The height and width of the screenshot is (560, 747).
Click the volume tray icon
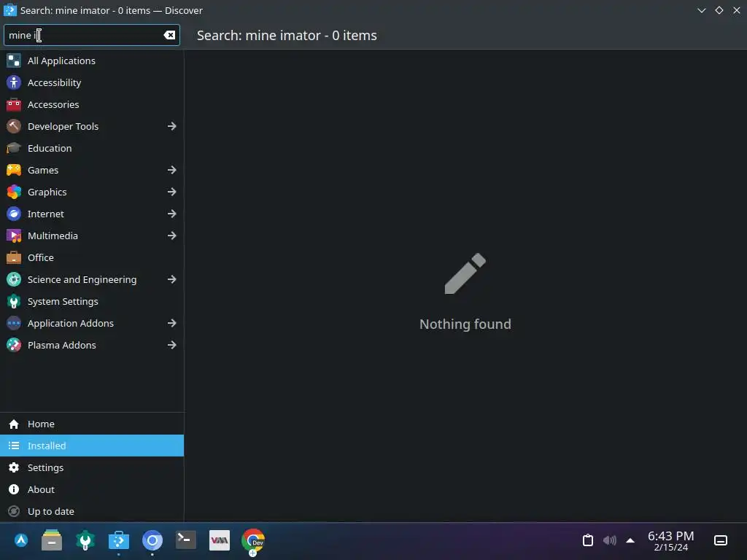[609, 540]
